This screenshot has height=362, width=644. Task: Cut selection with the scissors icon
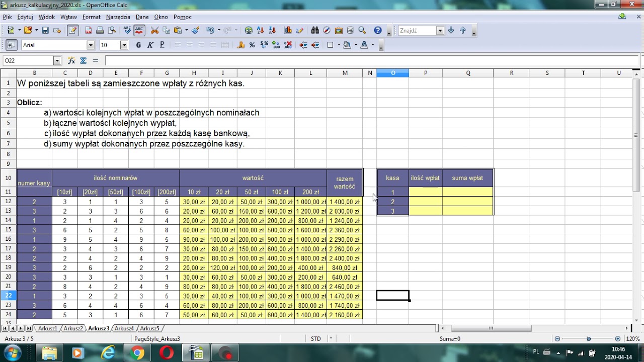click(154, 30)
